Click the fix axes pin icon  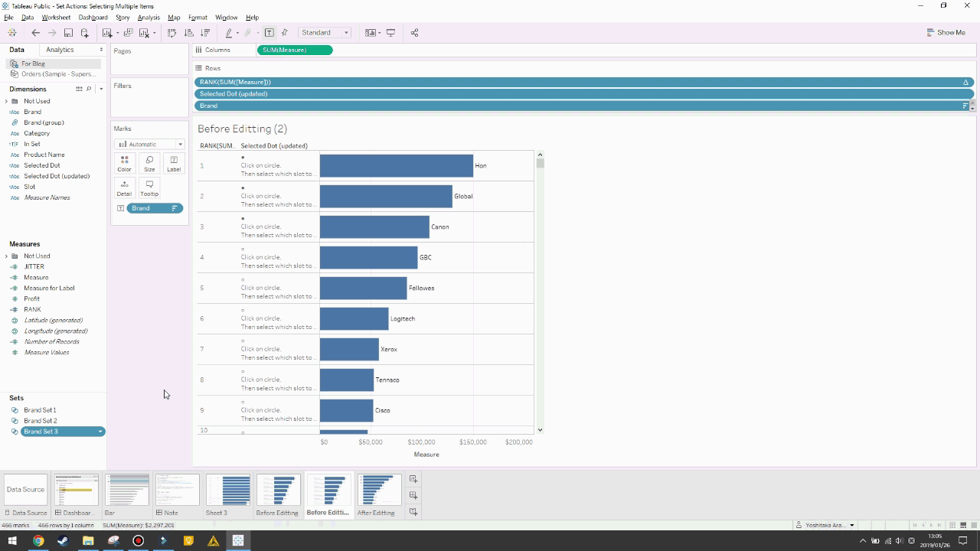285,33
